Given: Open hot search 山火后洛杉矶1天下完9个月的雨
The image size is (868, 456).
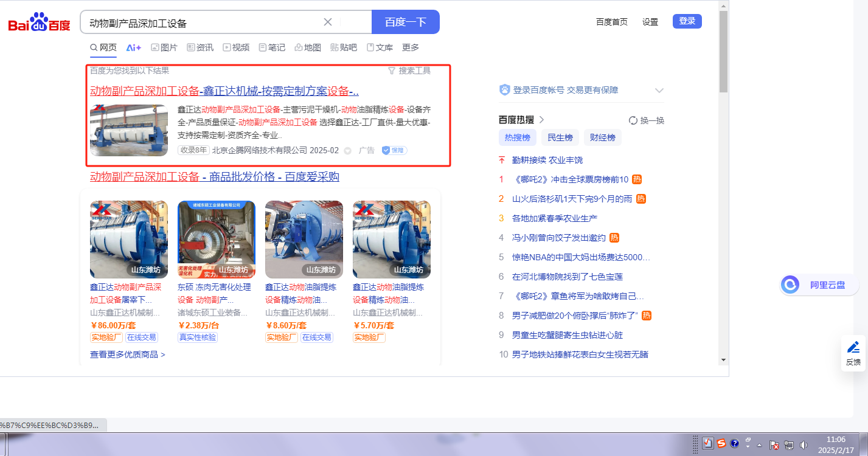Looking at the screenshot, I should pos(572,199).
